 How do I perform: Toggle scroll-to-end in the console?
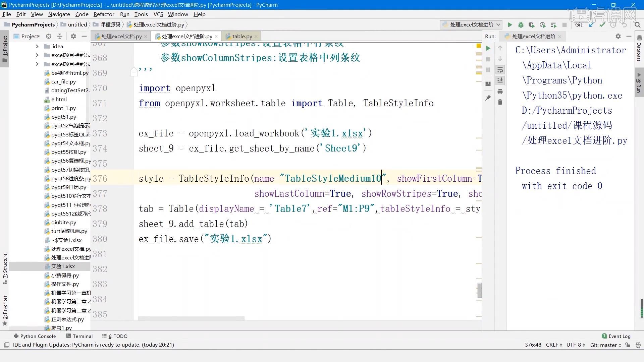coord(500,80)
